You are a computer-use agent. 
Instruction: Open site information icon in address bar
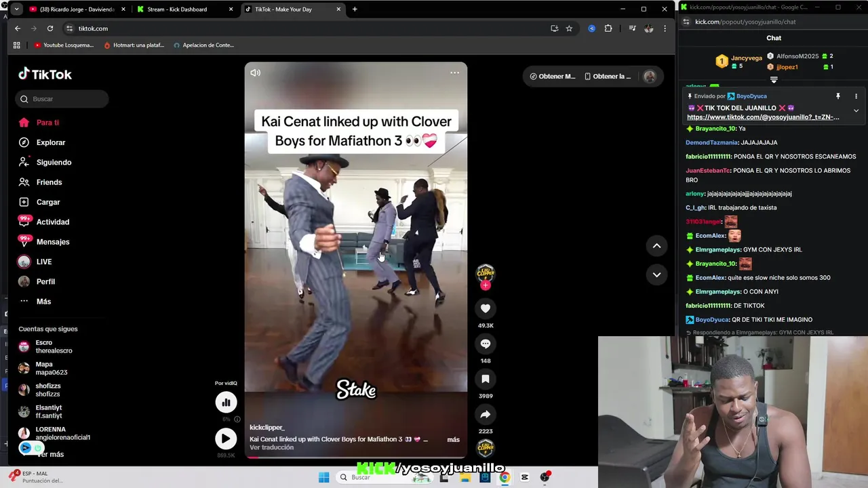69,28
